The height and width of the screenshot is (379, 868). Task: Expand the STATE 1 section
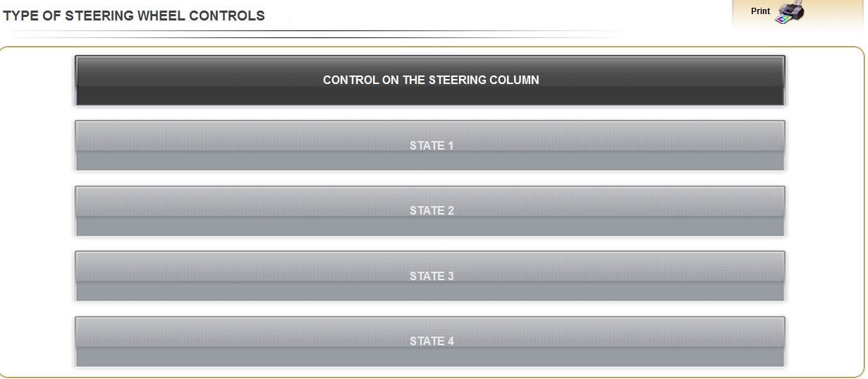click(430, 145)
